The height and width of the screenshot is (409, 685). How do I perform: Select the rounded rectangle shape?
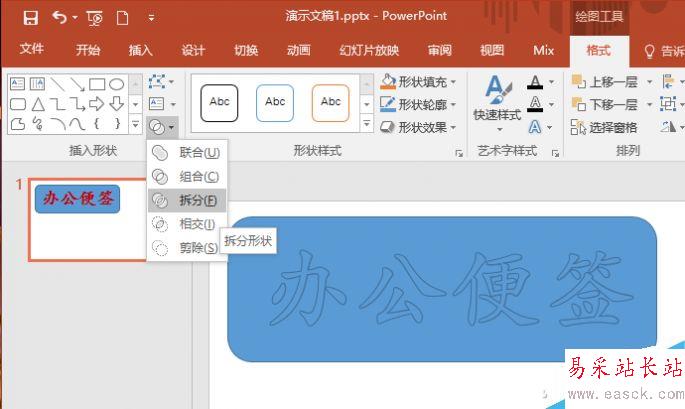17,104
